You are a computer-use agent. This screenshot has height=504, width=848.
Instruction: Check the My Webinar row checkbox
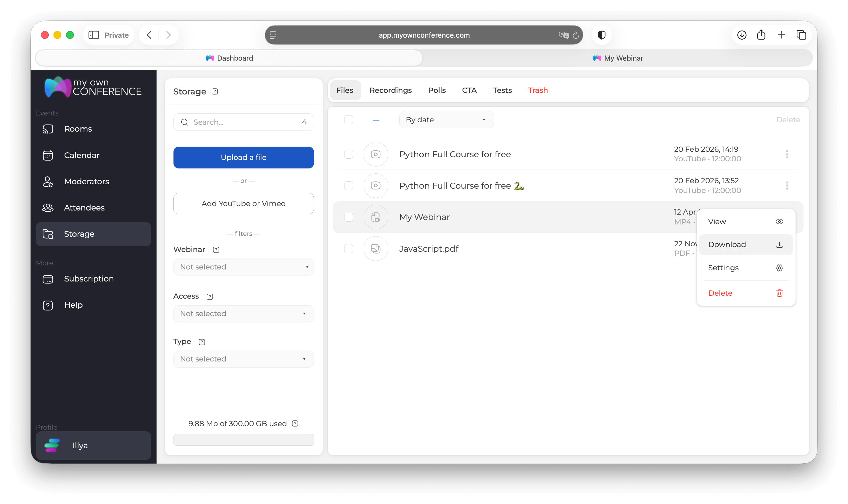pos(349,217)
